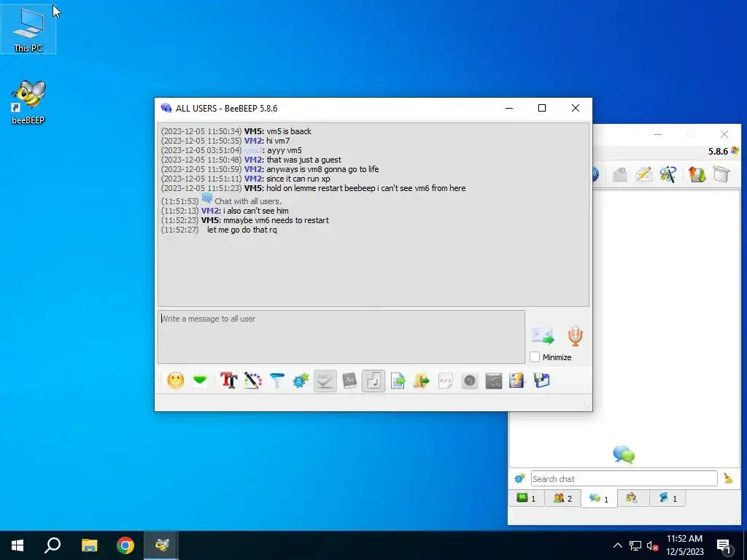This screenshot has height=560, width=747.
Task: Click the dark gray window-shaped toolbar icon
Action: 494,381
